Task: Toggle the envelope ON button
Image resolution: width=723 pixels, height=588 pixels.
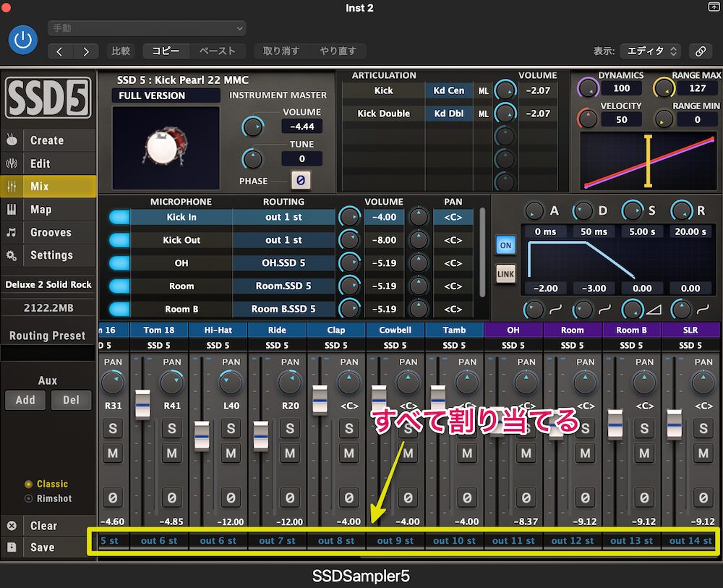Action: pyautogui.click(x=505, y=245)
